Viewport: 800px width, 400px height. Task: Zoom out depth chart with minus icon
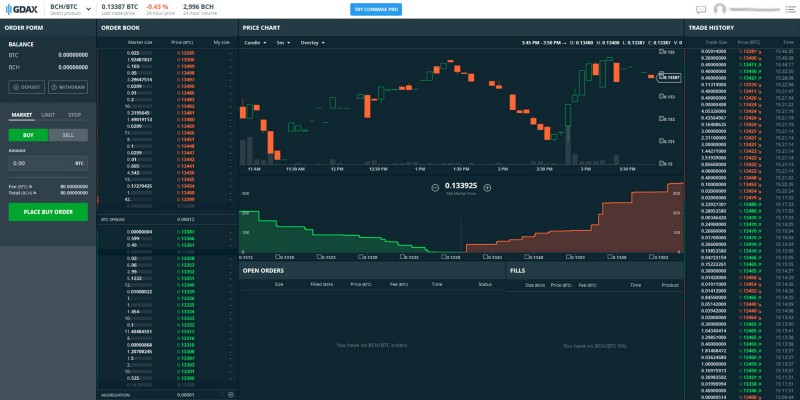coord(435,188)
